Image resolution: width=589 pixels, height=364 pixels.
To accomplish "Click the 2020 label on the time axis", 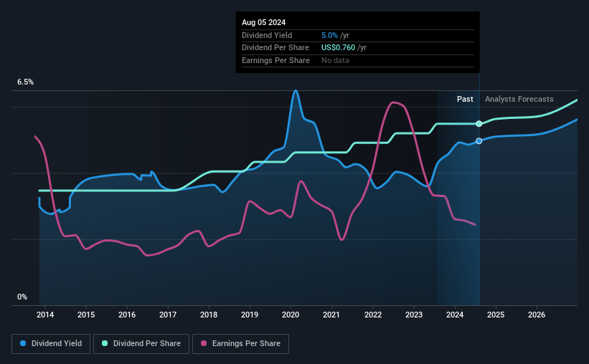I will point(291,315).
